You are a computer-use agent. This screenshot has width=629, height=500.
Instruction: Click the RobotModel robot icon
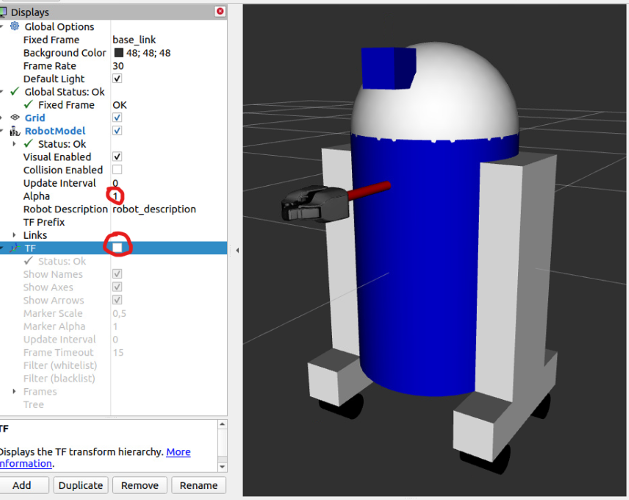[15, 131]
